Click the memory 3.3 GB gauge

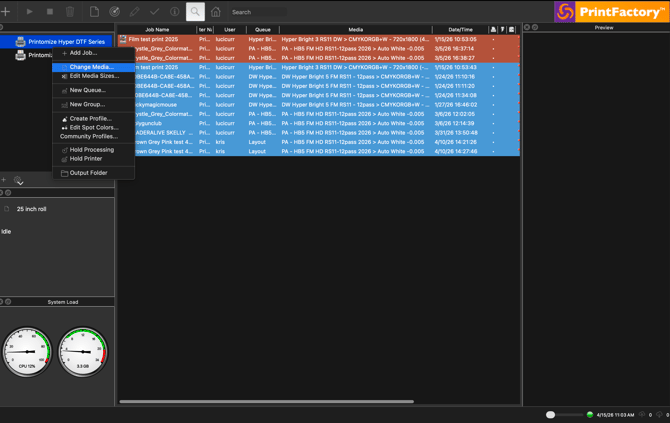83,352
